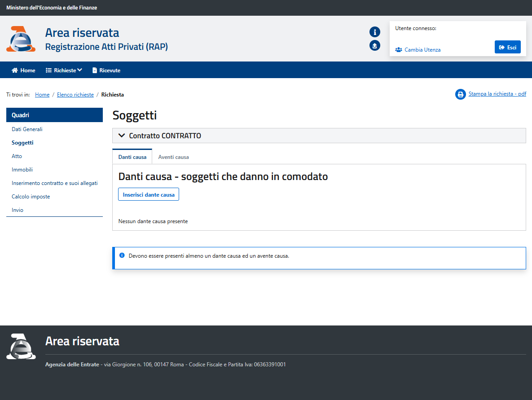The height and width of the screenshot is (400, 532).
Task: Click the footer Agenzia Entrate logo
Action: [x=21, y=347]
